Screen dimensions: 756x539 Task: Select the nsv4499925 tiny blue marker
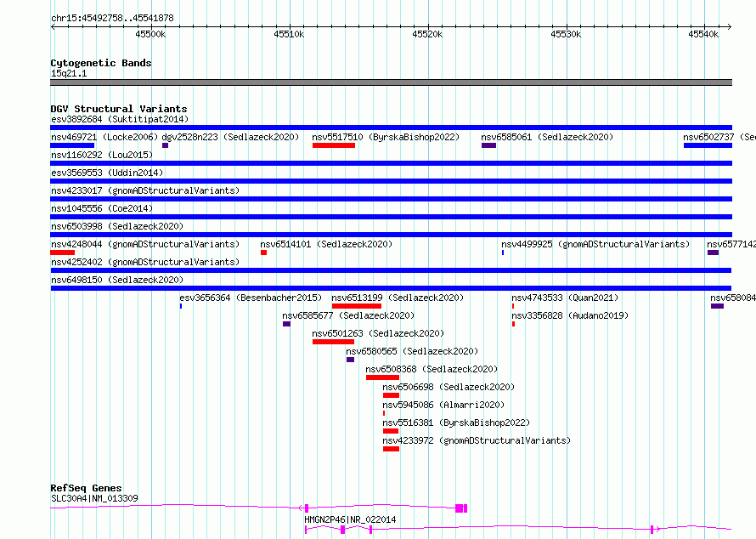click(503, 252)
